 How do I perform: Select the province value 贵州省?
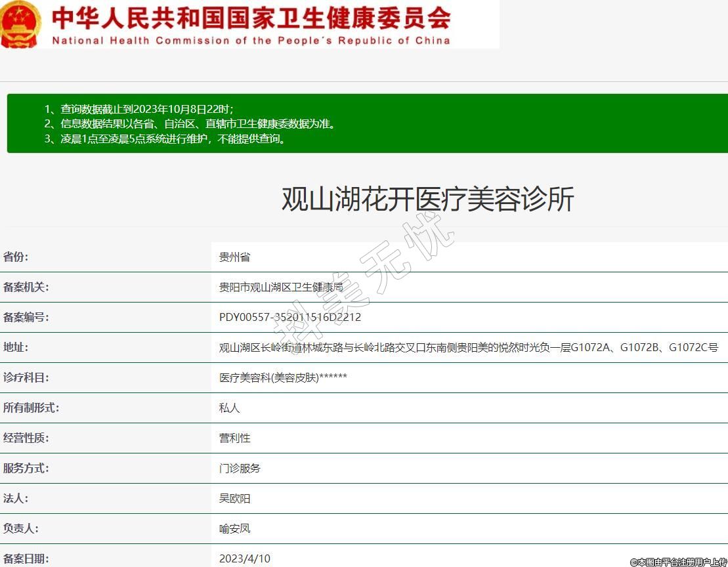(x=234, y=257)
